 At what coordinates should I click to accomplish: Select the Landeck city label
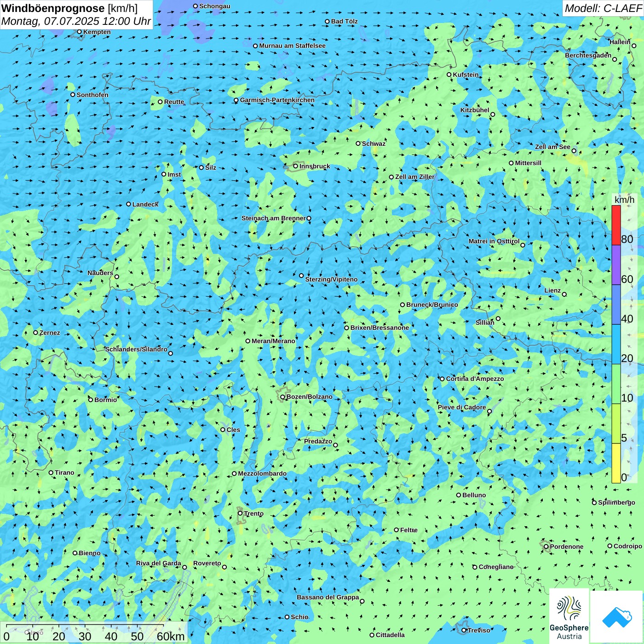[x=145, y=204]
